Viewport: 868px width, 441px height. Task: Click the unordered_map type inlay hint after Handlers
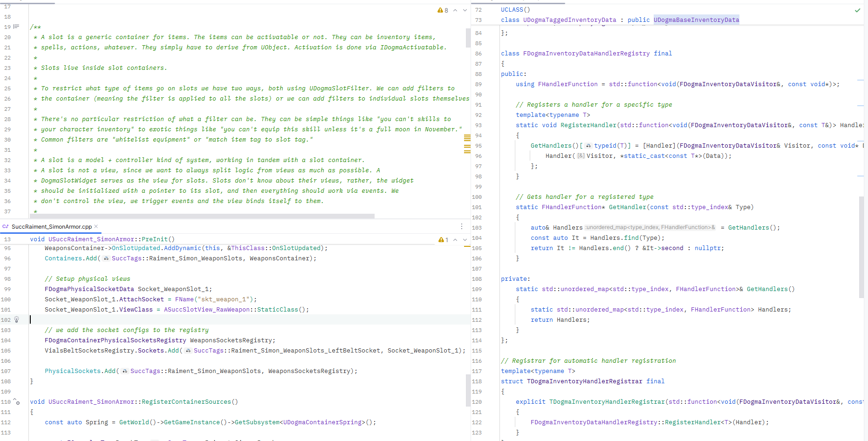(650, 227)
